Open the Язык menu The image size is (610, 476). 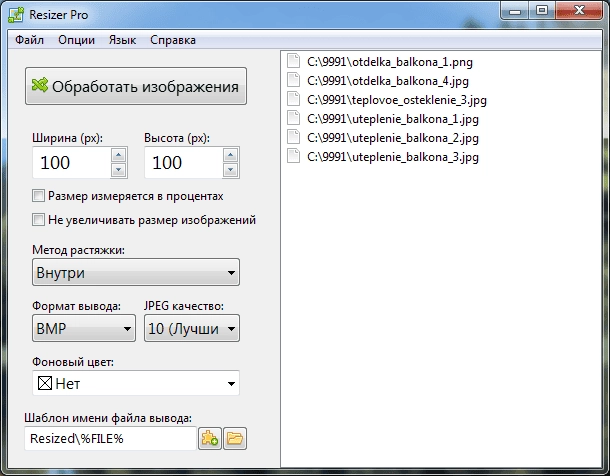coord(122,40)
